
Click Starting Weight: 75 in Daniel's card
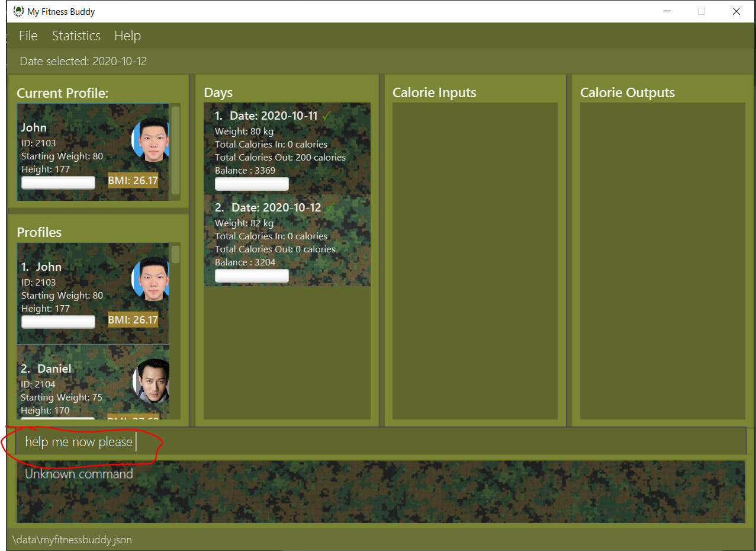point(62,397)
